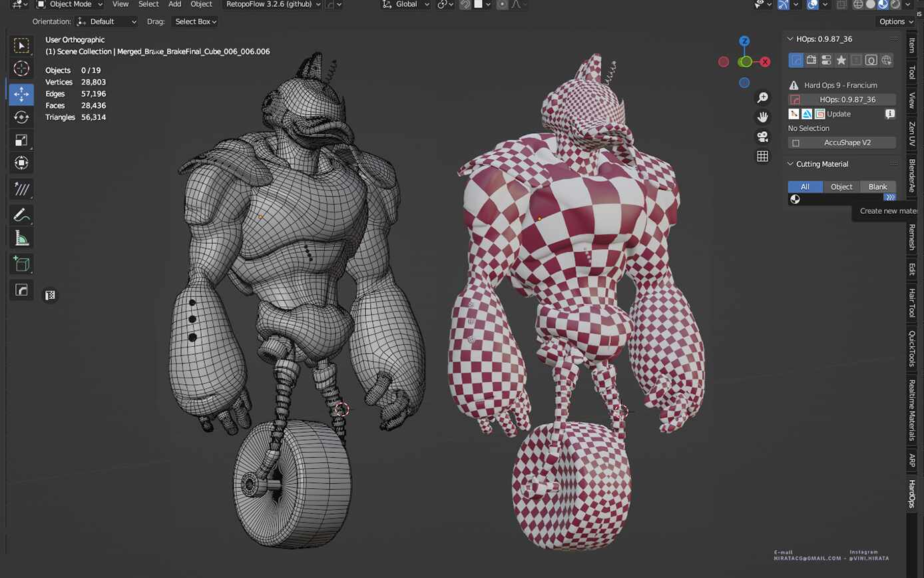
Task: Switch to the Zen UV sidebar tab
Action: pos(912,134)
